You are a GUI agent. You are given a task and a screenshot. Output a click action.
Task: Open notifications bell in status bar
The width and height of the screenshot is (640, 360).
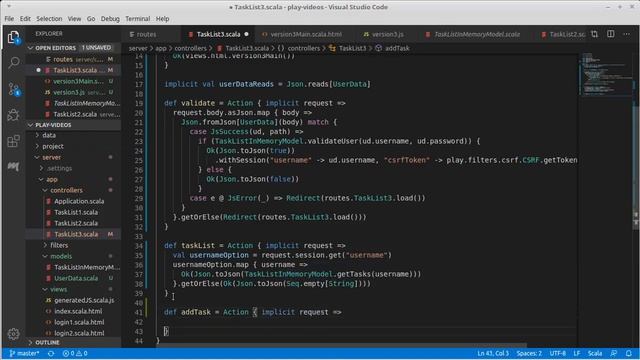point(629,353)
